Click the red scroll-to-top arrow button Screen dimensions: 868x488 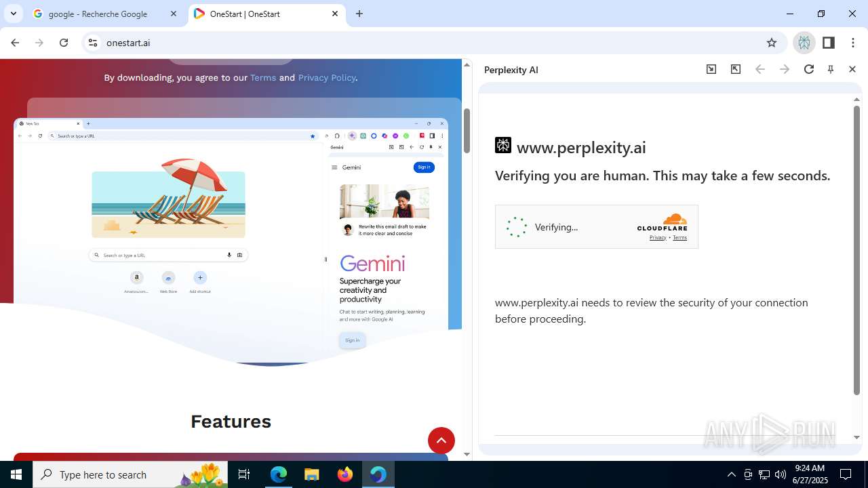pyautogui.click(x=441, y=441)
